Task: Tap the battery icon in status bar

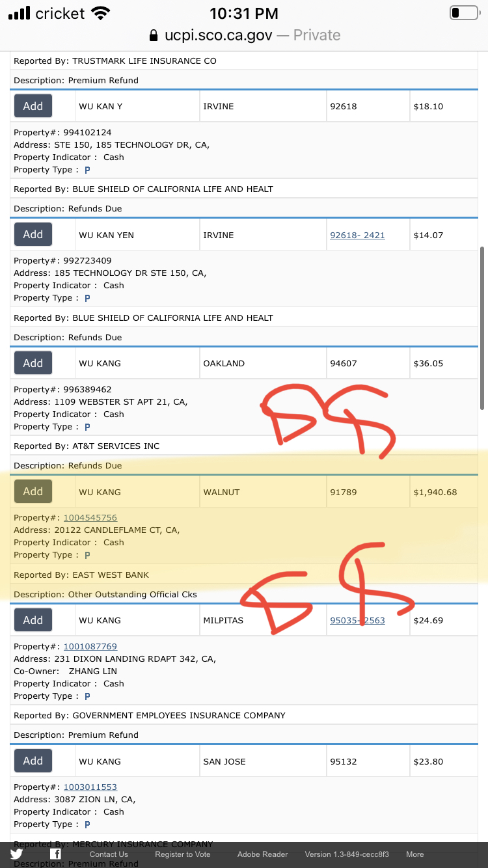Action: [x=464, y=13]
